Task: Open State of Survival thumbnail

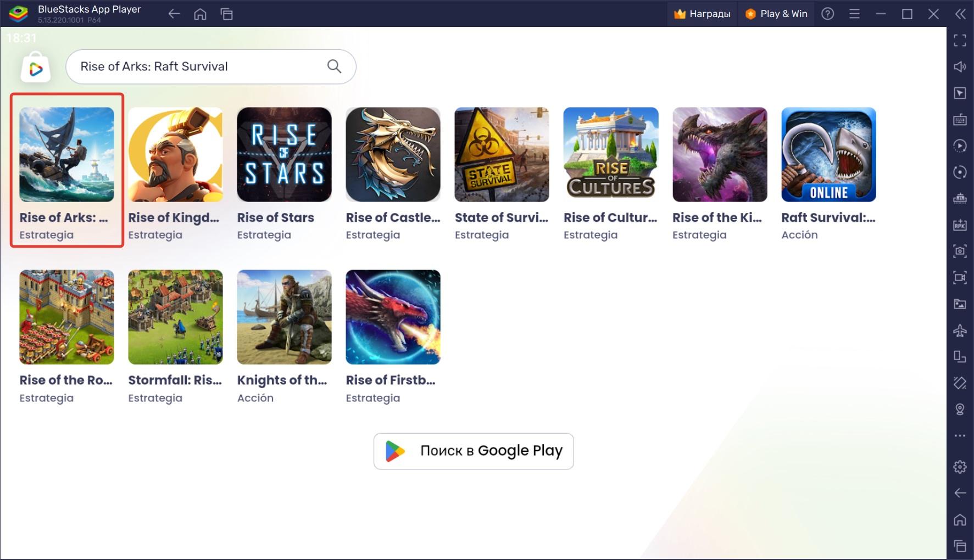Action: click(x=502, y=154)
